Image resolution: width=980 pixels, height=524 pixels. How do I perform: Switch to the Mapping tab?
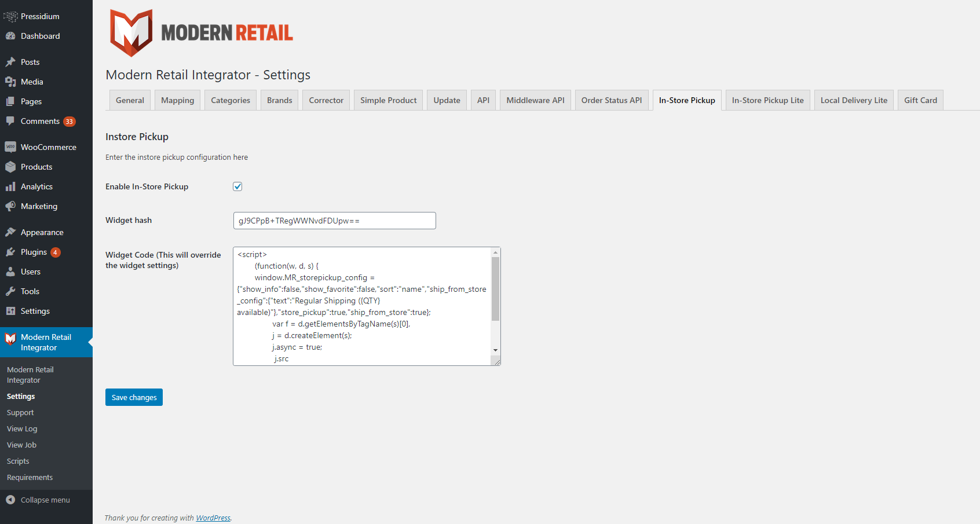[x=178, y=100]
